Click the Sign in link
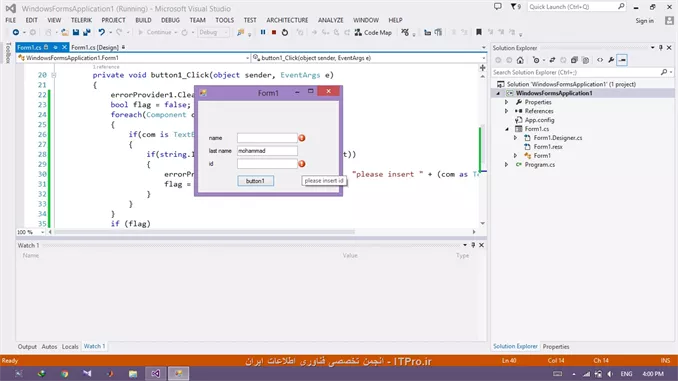Image resolution: width=678 pixels, height=381 pixels. (x=644, y=21)
